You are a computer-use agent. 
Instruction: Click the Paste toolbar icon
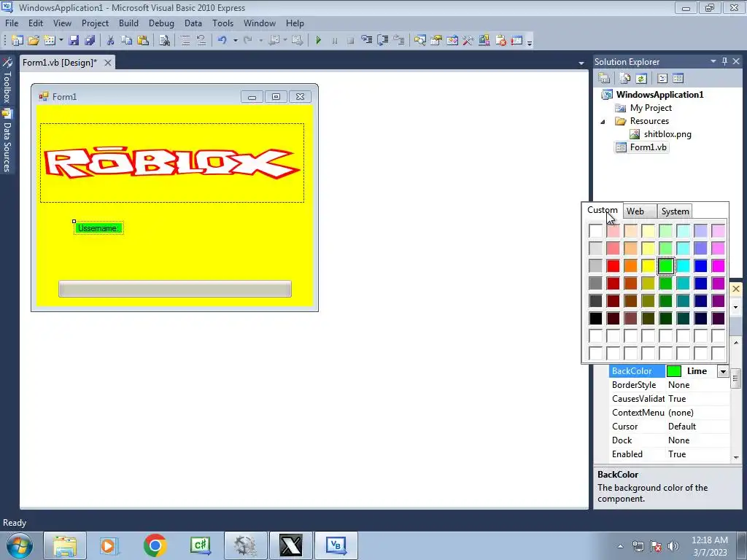(142, 41)
